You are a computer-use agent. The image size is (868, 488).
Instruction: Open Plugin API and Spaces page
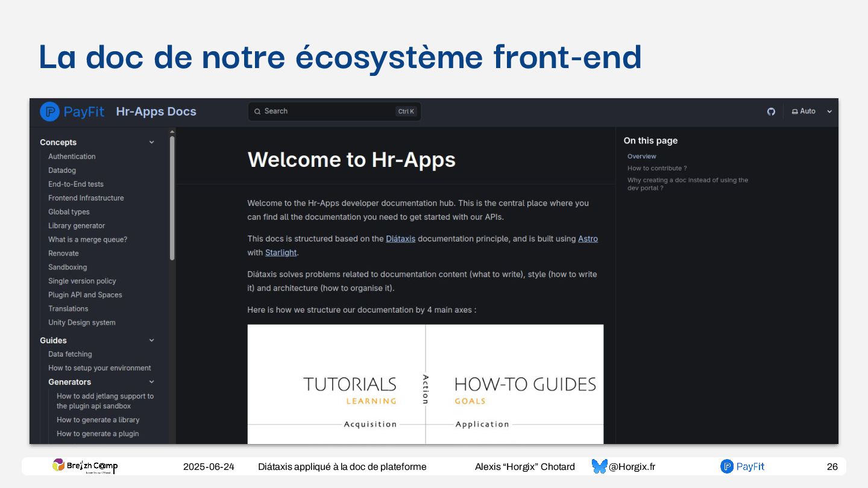coord(85,295)
